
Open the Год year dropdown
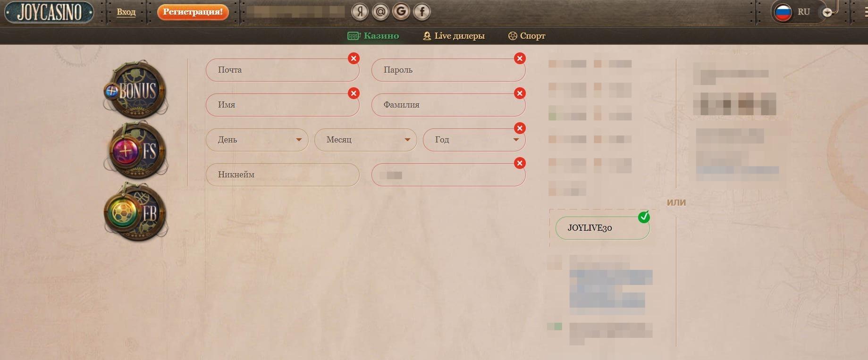pos(473,140)
